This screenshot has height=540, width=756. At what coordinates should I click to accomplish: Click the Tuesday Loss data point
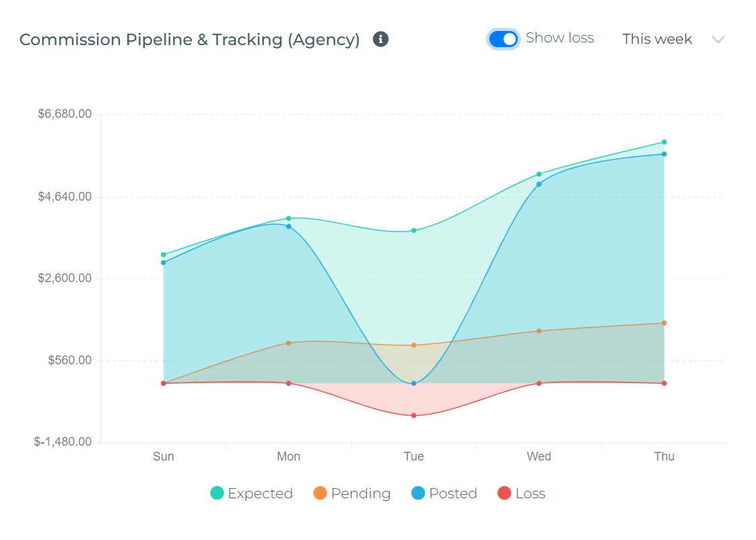coord(413,415)
